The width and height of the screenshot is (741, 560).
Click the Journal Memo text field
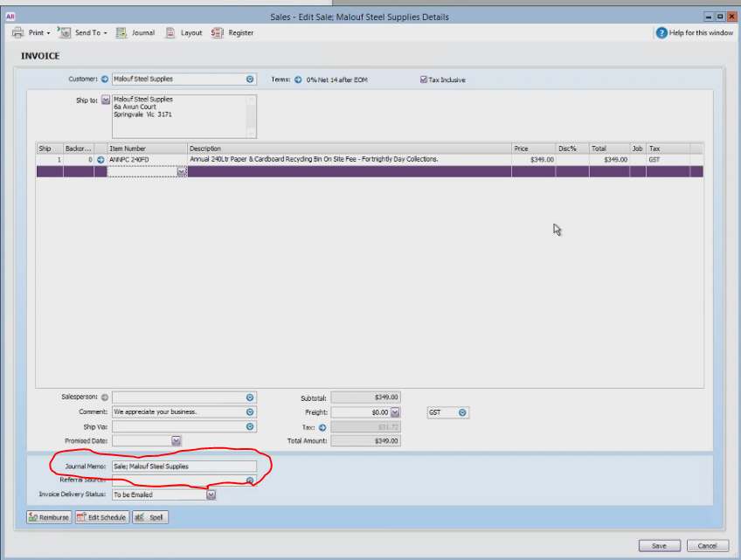pos(184,467)
